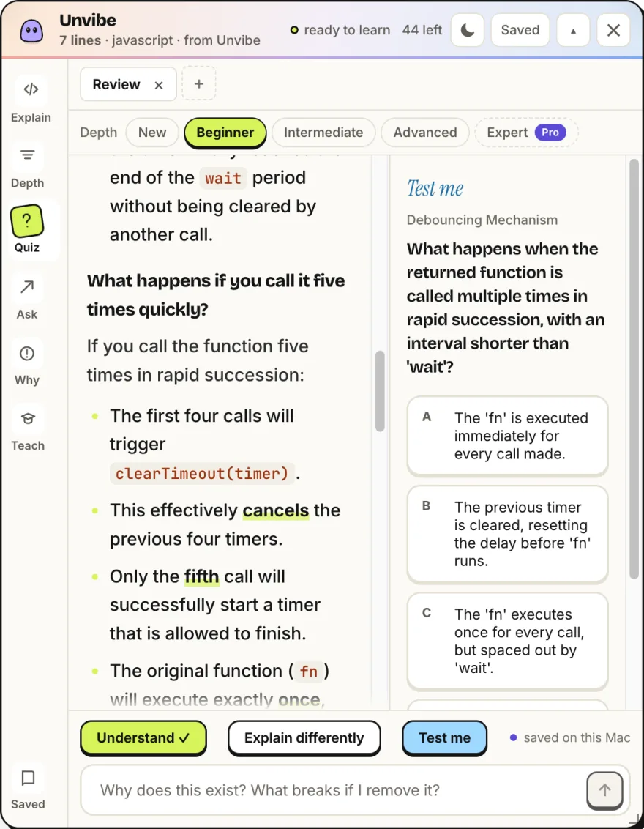Set depth to Intermediate
Viewport: 644px width, 829px height.
(323, 132)
